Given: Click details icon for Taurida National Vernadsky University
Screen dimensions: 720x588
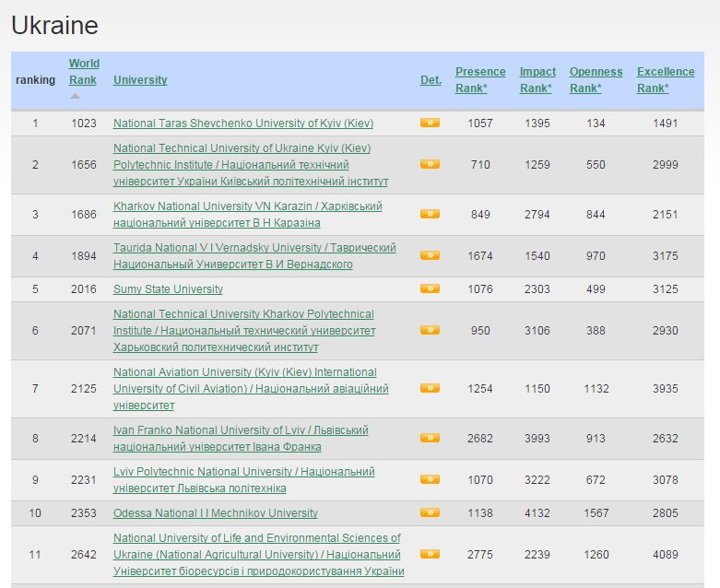Looking at the screenshot, I should [430, 255].
